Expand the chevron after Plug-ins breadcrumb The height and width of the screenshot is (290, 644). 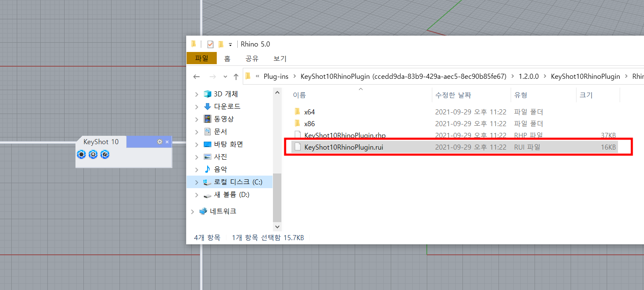(295, 76)
